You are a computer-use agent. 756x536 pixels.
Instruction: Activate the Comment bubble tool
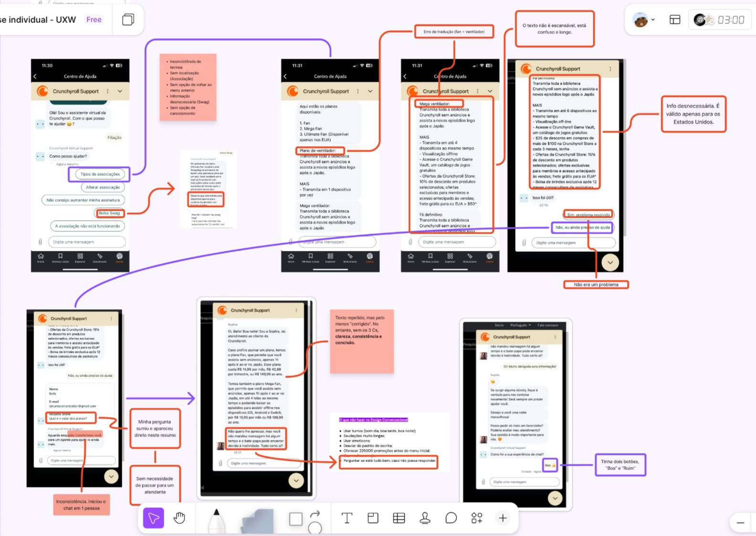[x=451, y=518]
